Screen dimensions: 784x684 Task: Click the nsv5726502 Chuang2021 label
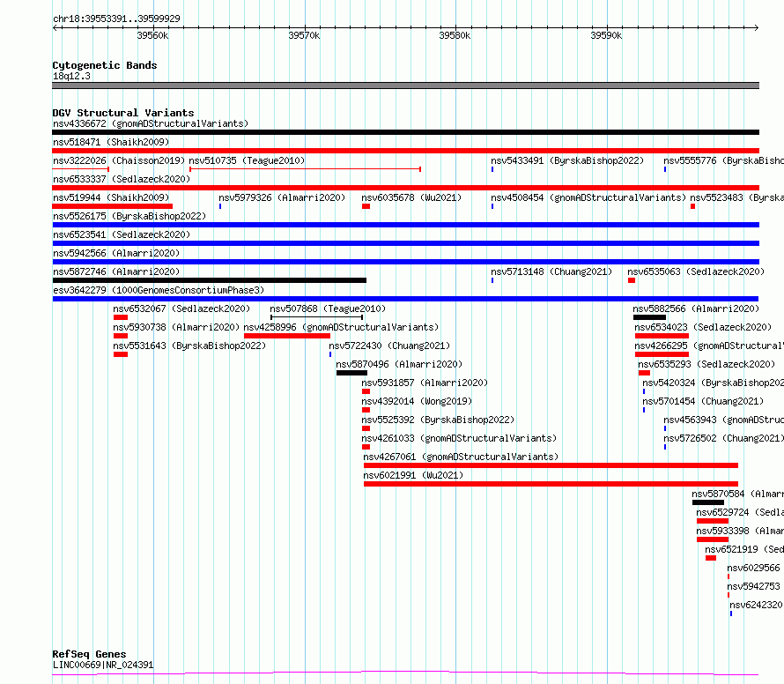point(723,438)
